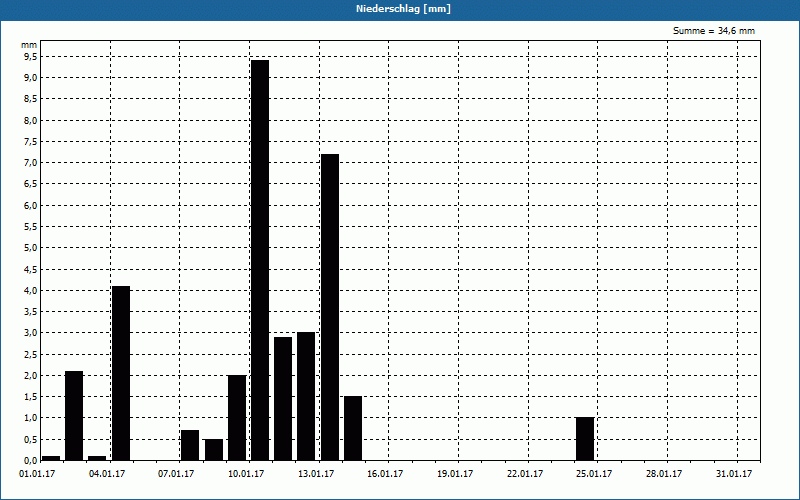Screen dimensions: 800x500
Task: Select the 1,5 mm bar after 13.01.17
Action: (353, 429)
